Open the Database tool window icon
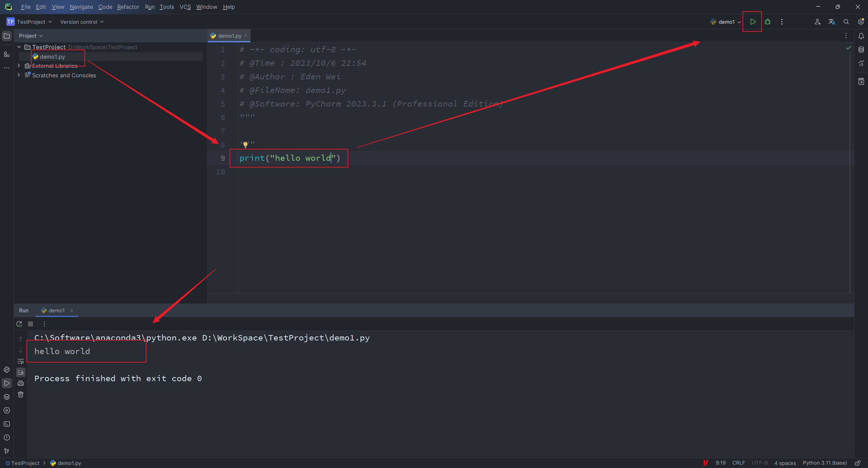 click(x=861, y=50)
